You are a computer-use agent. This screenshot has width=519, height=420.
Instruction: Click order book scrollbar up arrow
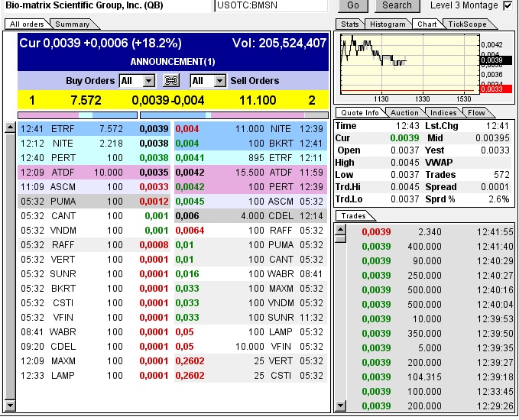click(x=10, y=128)
